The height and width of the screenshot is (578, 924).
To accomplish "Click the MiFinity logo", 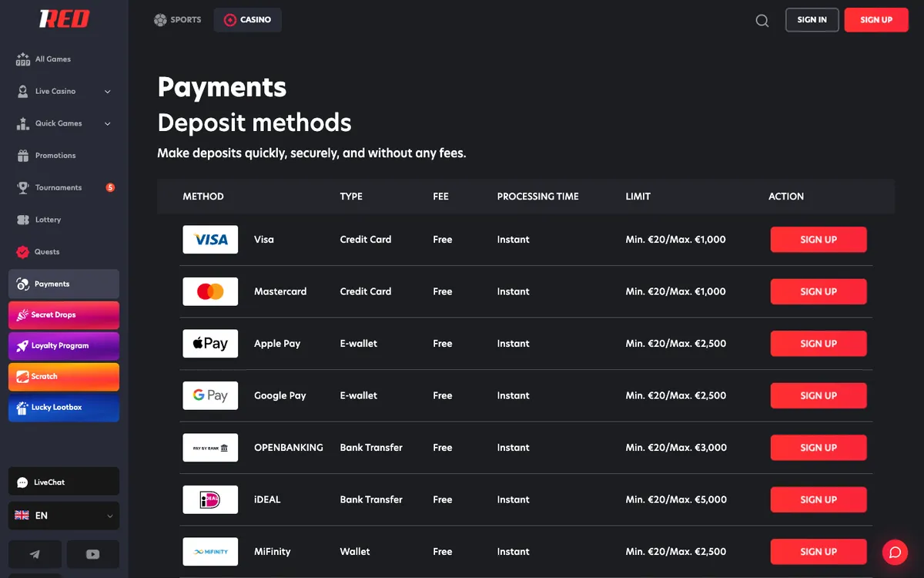I will click(210, 552).
